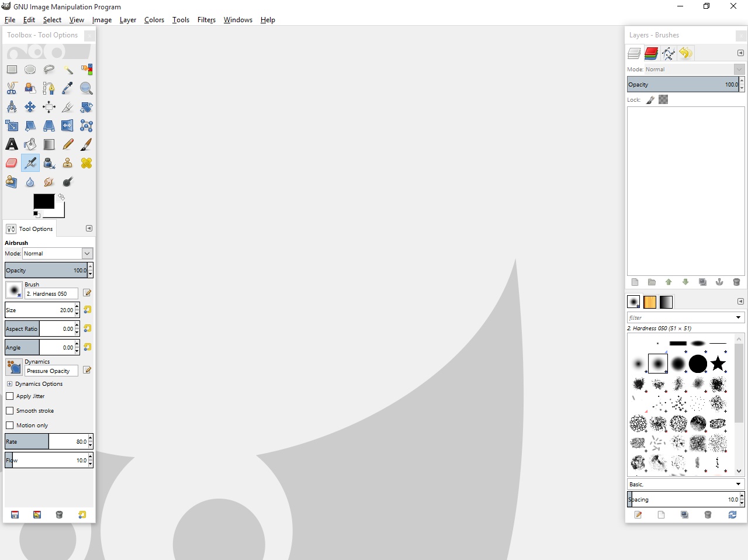
Task: Select the Scissors Select tool
Action: coord(12,88)
